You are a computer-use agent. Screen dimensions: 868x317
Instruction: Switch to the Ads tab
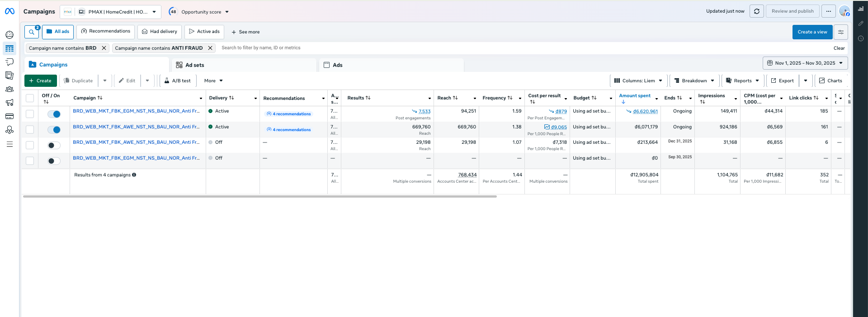click(x=337, y=65)
